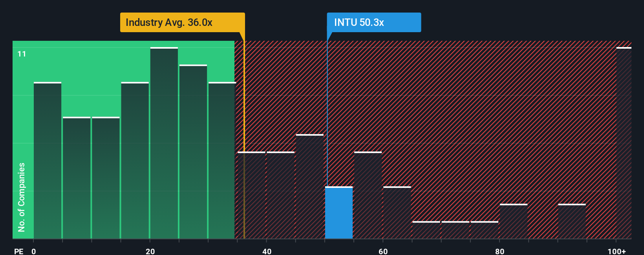The height and width of the screenshot is (255, 644).
Task: Click the bar starting at PE 80
Action: (x=514, y=221)
